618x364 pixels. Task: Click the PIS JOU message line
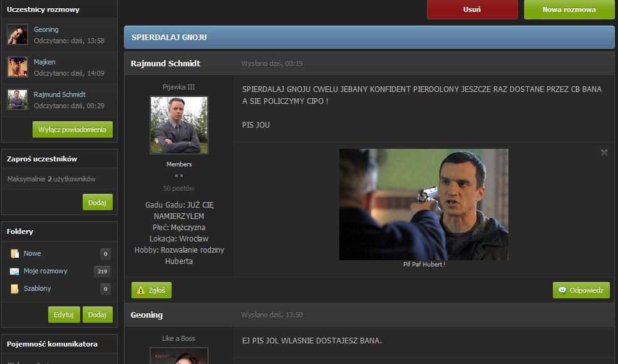(256, 125)
